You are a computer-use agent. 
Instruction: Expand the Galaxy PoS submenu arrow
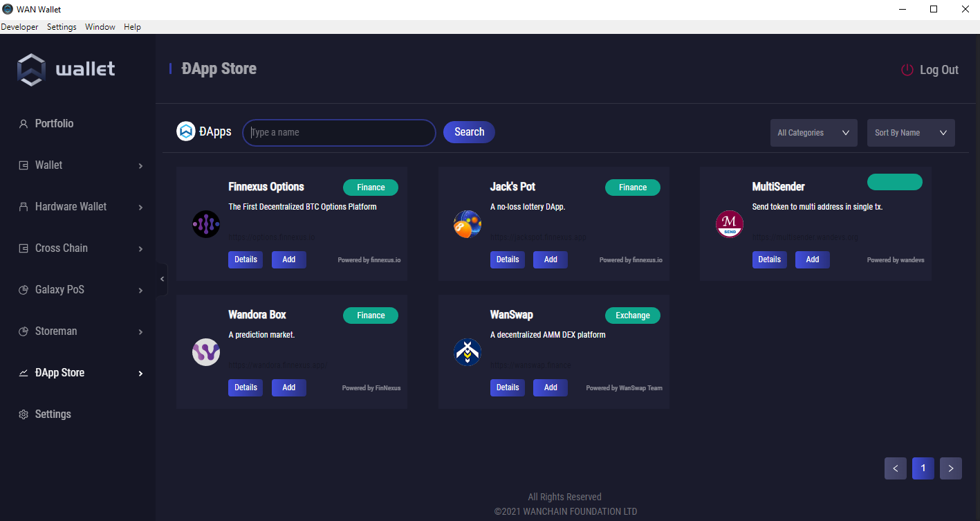(140, 291)
